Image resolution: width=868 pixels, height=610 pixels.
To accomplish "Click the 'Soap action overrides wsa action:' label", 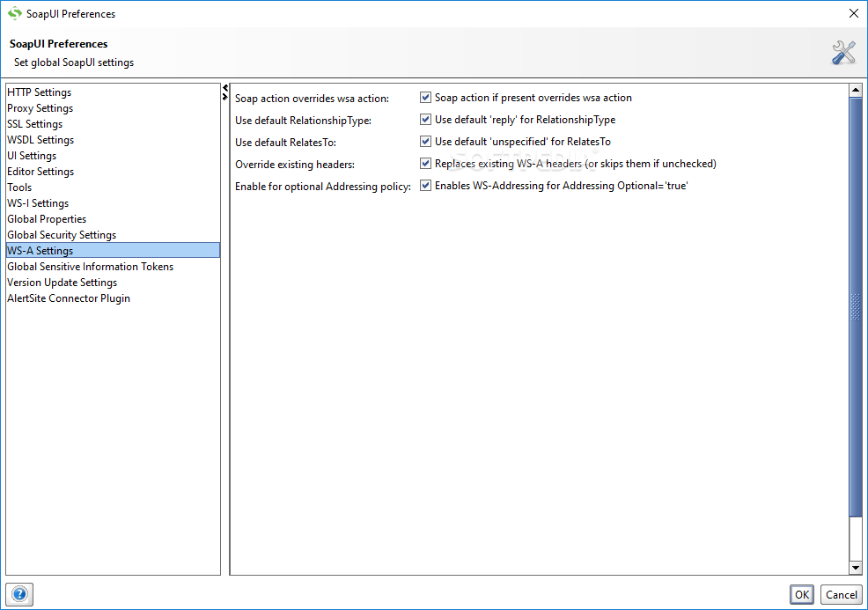I will tap(313, 99).
